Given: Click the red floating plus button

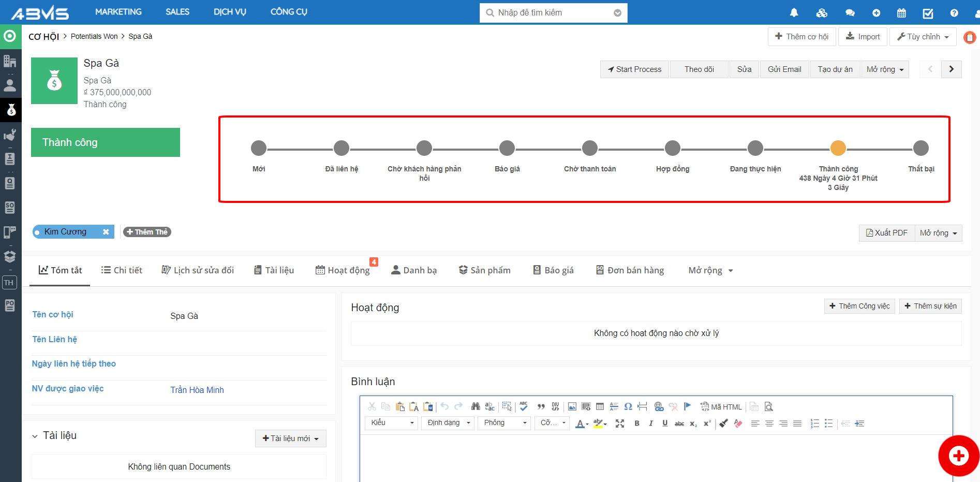Looking at the screenshot, I should (x=958, y=456).
